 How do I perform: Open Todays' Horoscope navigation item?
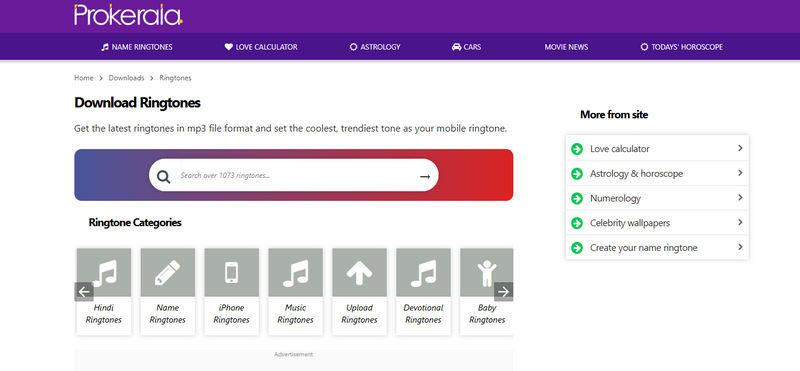(682, 47)
